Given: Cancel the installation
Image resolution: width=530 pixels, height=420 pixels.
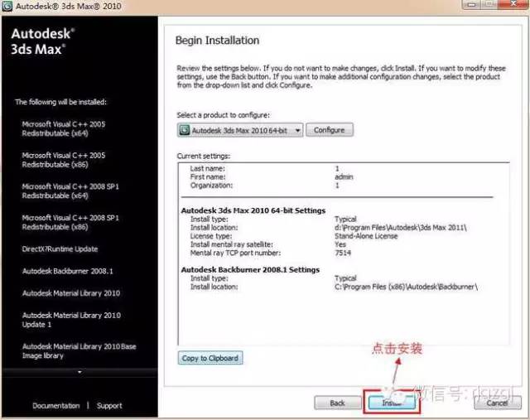Looking at the screenshot, I should [x=497, y=403].
